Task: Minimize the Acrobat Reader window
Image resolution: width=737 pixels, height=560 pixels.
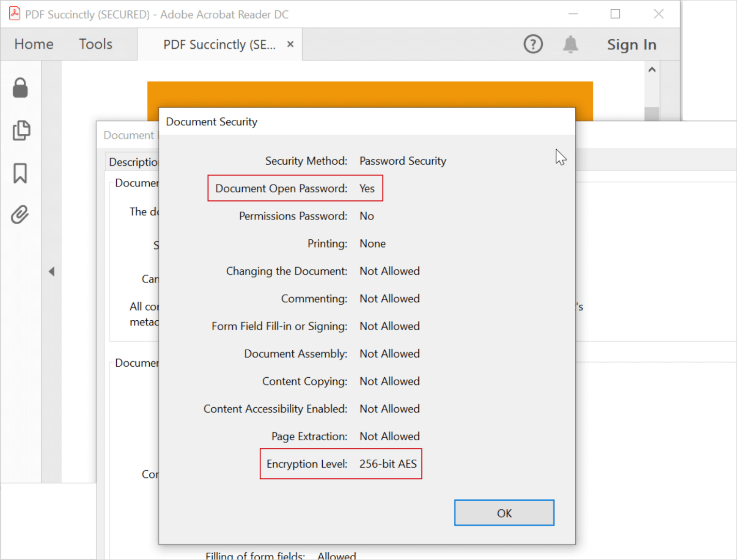Action: pyautogui.click(x=573, y=14)
